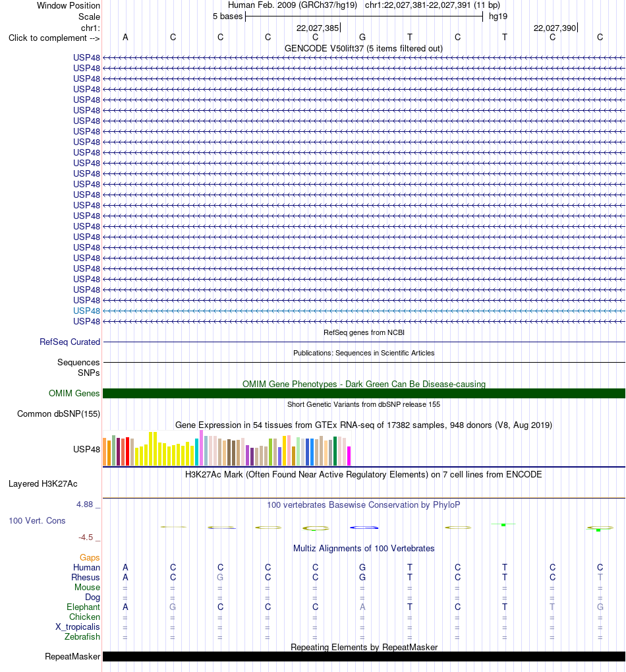Click the '100 Vert. Cons' track label
Image resolution: width=626 pixels, height=672 pixels.
click(x=38, y=521)
